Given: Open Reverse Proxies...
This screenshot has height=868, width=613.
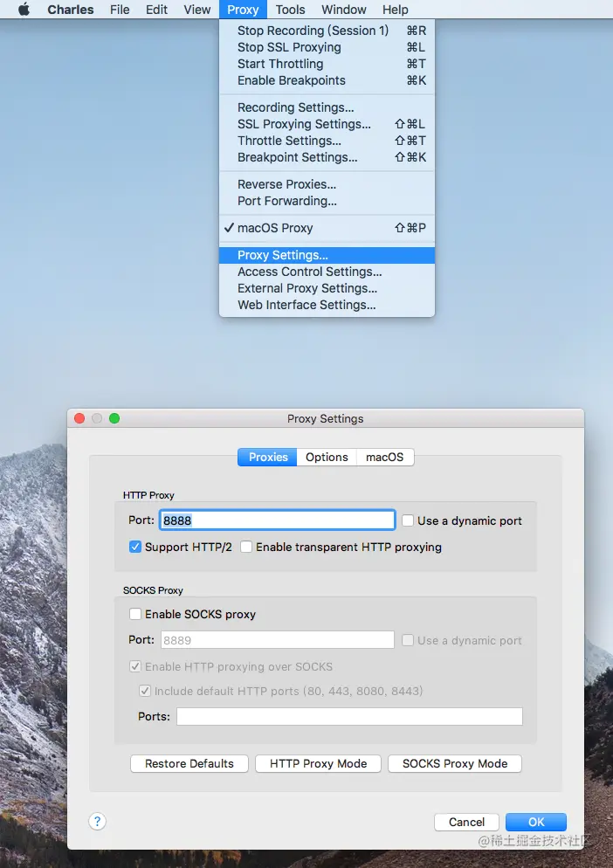Looking at the screenshot, I should (327, 184).
